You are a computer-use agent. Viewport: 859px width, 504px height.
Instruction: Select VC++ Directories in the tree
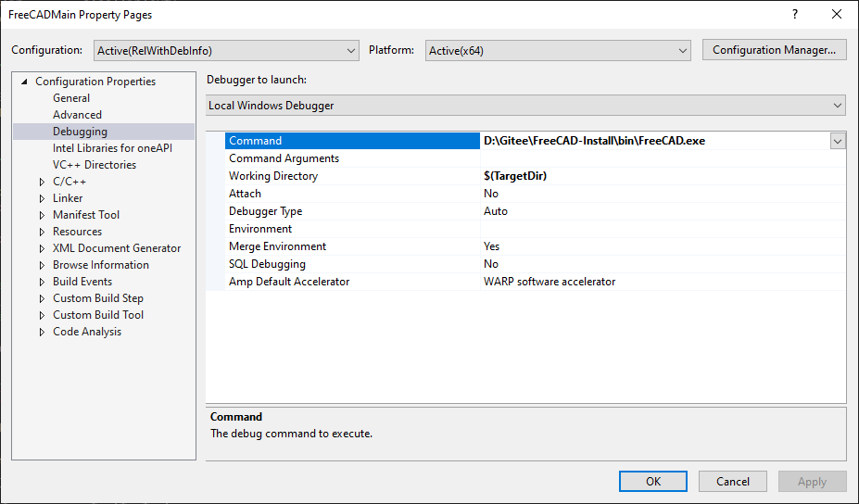[x=94, y=165]
